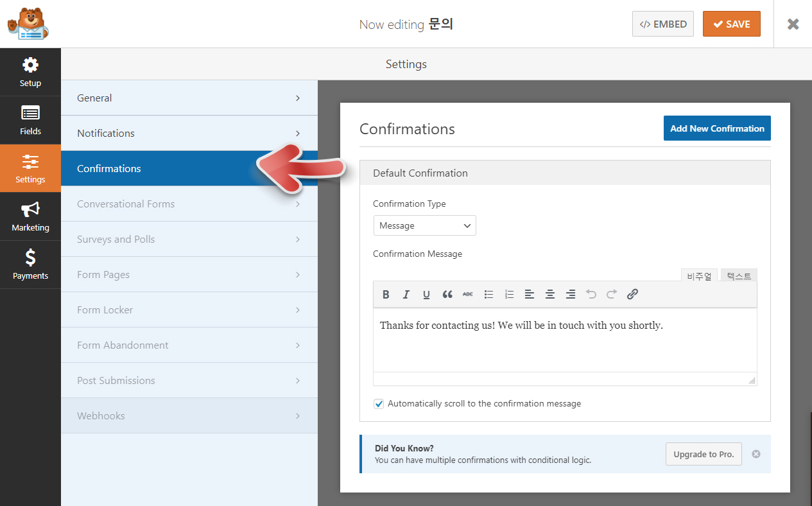Open the Fields panel

[30, 120]
